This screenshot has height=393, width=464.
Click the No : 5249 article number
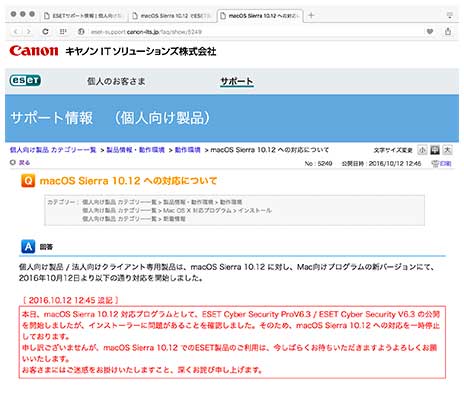click(318, 163)
